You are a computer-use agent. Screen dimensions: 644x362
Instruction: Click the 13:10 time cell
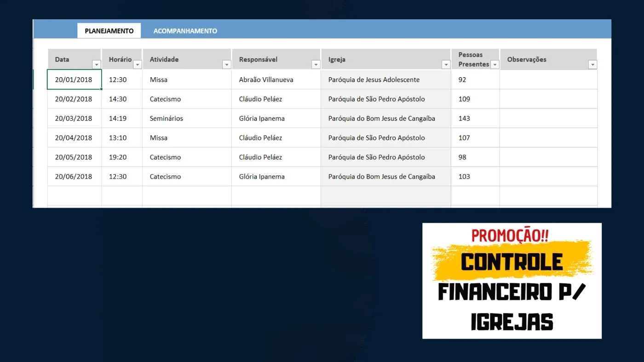122,138
